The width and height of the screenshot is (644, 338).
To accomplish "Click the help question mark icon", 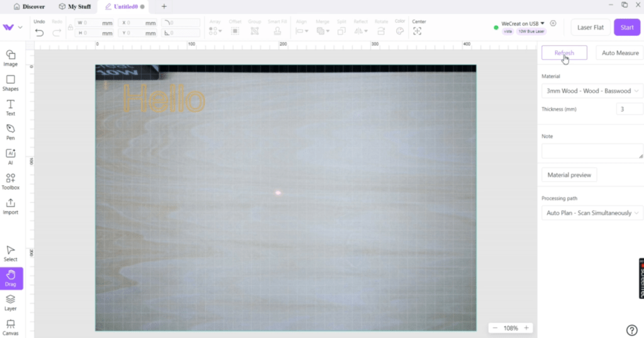I will [632, 330].
